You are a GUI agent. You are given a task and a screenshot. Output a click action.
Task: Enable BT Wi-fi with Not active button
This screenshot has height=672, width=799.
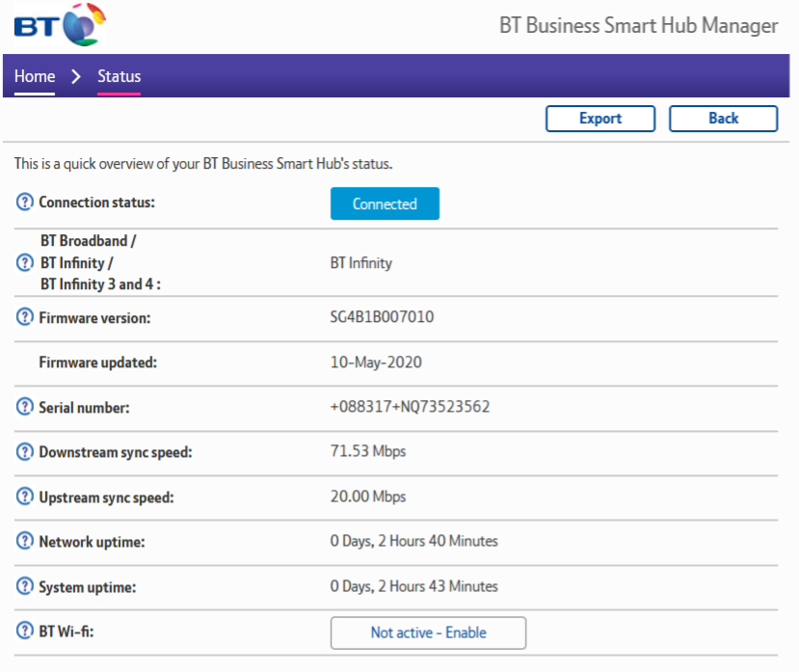pos(428,633)
